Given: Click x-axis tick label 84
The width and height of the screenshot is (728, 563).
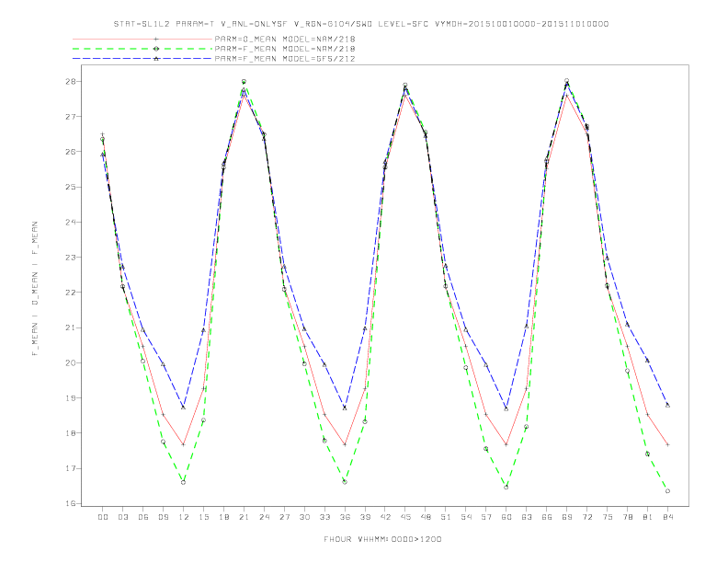Looking at the screenshot, I should pos(667,517).
